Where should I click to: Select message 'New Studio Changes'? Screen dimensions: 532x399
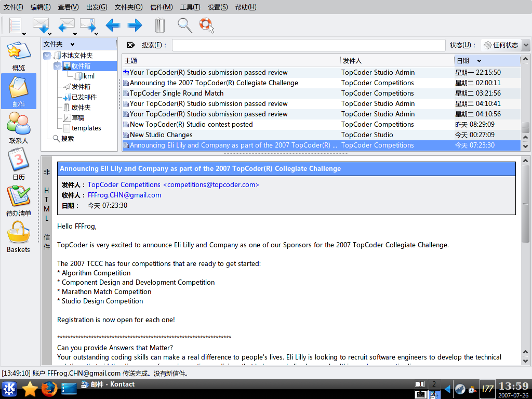(x=321, y=135)
